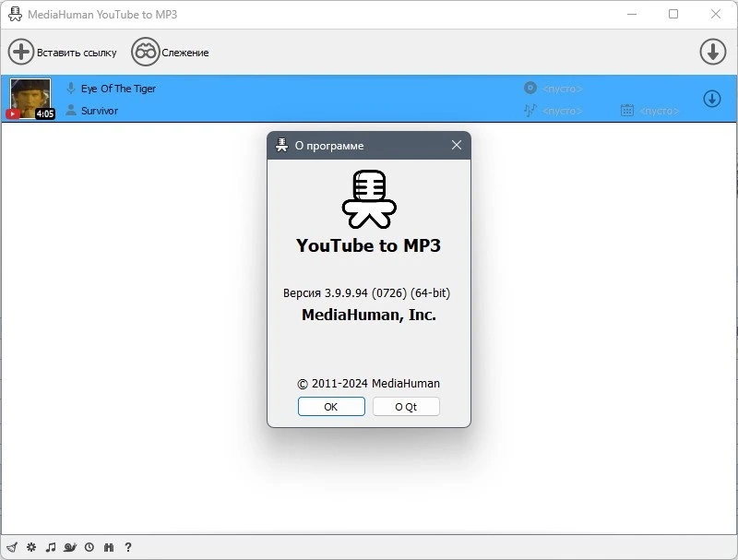
Task: Click the main window title bar app icon
Action: tap(15, 14)
